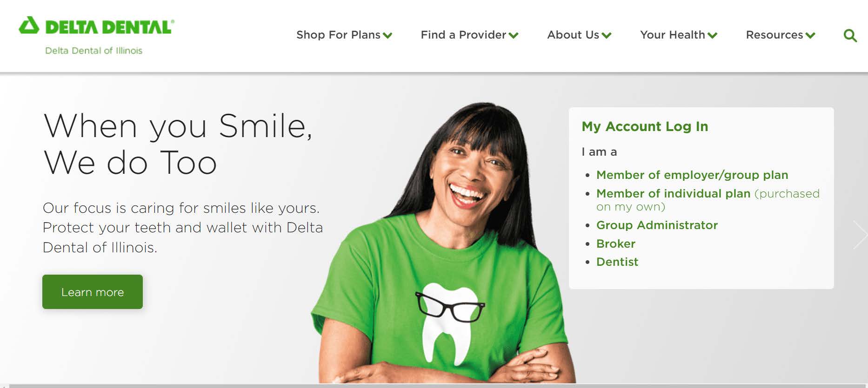This screenshot has width=868, height=388.
Task: Expand the Shop For Plans chevron
Action: click(x=387, y=35)
